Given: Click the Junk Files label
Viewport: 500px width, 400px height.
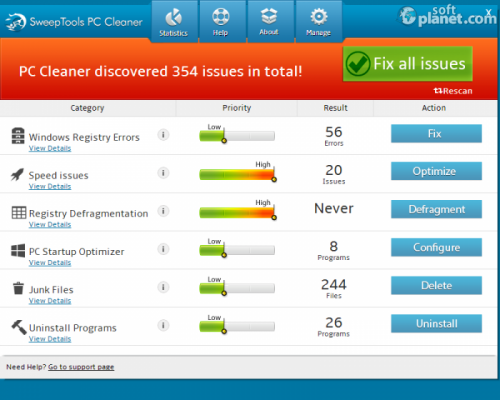Looking at the screenshot, I should pyautogui.click(x=51, y=290).
